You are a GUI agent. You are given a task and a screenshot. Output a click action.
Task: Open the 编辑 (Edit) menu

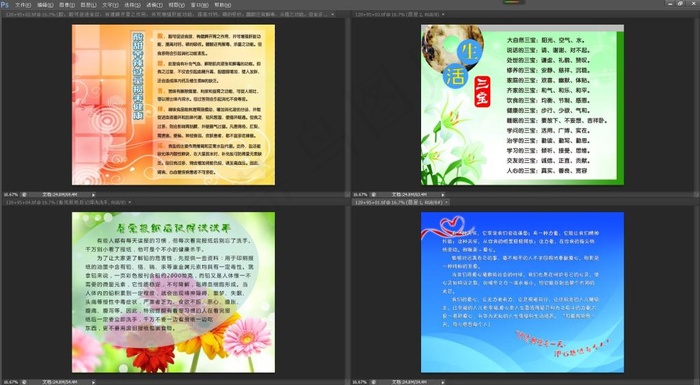point(45,5)
